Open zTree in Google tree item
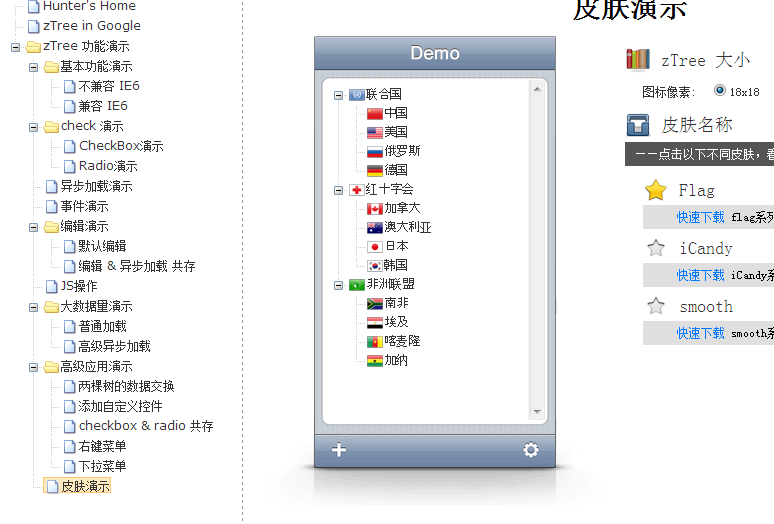The image size is (774, 524). click(x=91, y=26)
